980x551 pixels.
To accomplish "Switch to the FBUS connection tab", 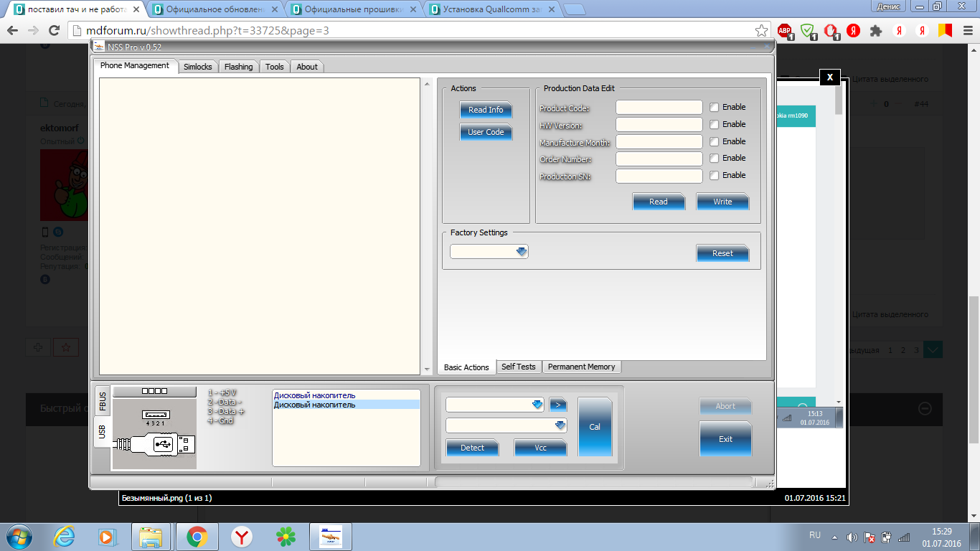I will click(x=103, y=401).
